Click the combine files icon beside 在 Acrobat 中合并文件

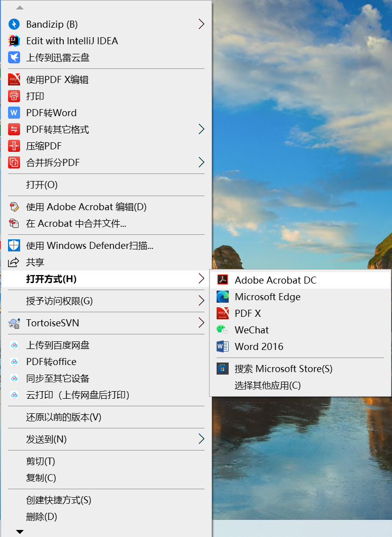pyautogui.click(x=14, y=223)
